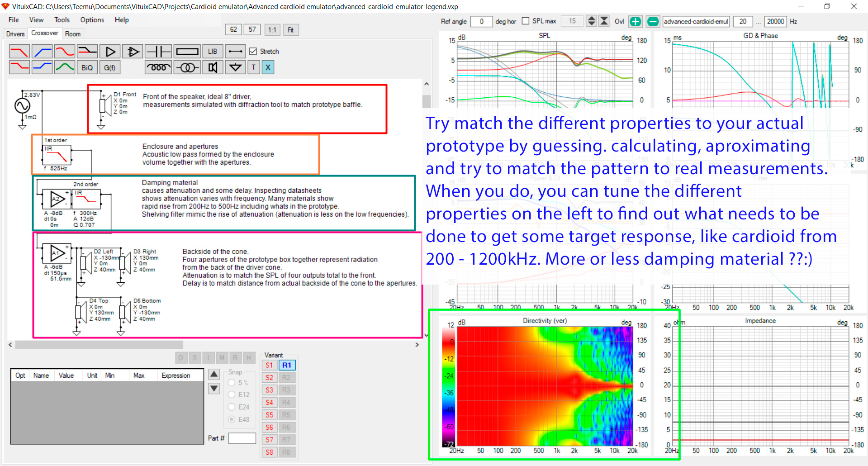Click the green minus overlay button
This screenshot has width=868, height=466.
pos(653,21)
